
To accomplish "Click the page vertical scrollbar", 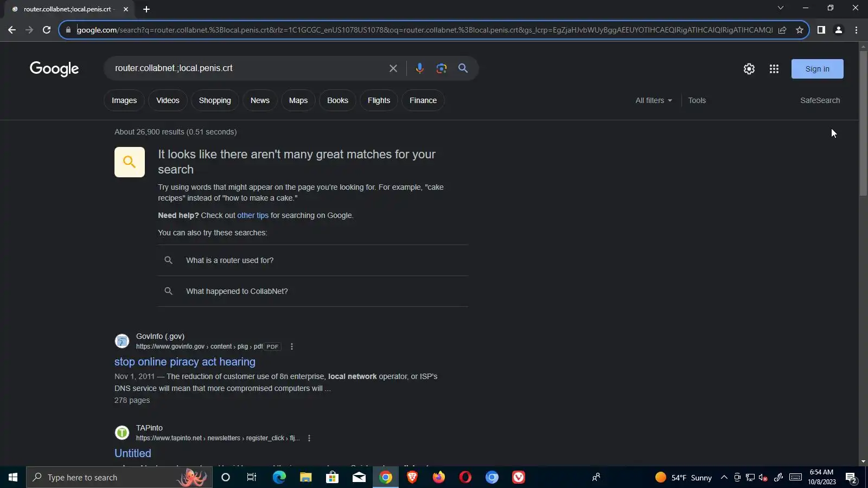I will [863, 123].
